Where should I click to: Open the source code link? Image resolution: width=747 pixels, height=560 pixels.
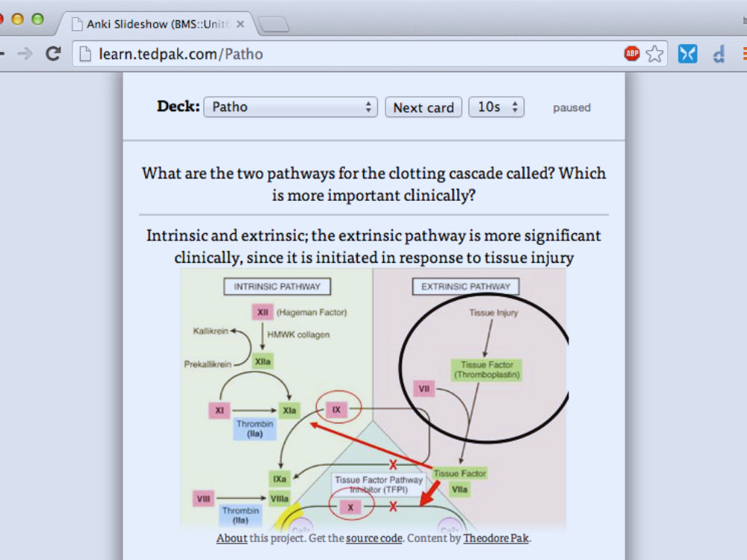click(374, 538)
